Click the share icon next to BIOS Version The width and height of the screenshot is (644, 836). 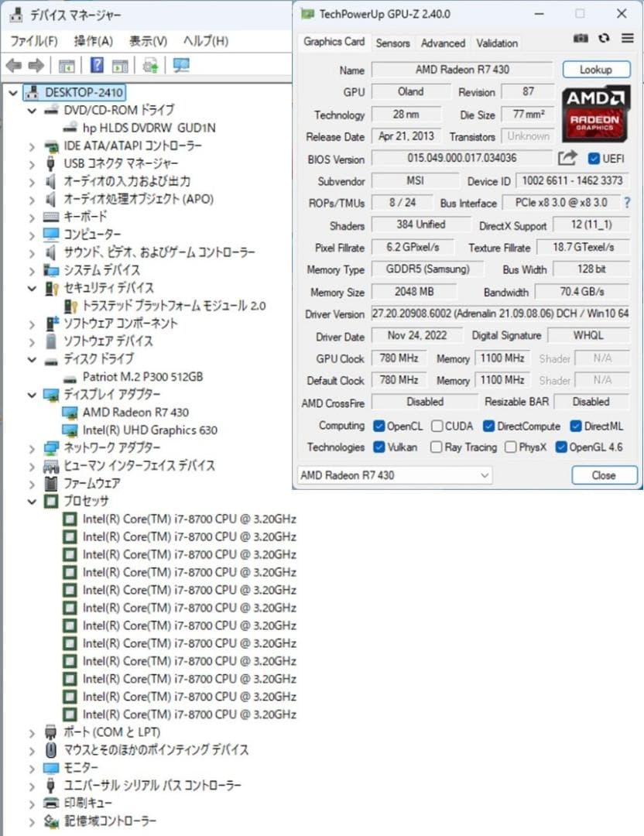pyautogui.click(x=569, y=158)
